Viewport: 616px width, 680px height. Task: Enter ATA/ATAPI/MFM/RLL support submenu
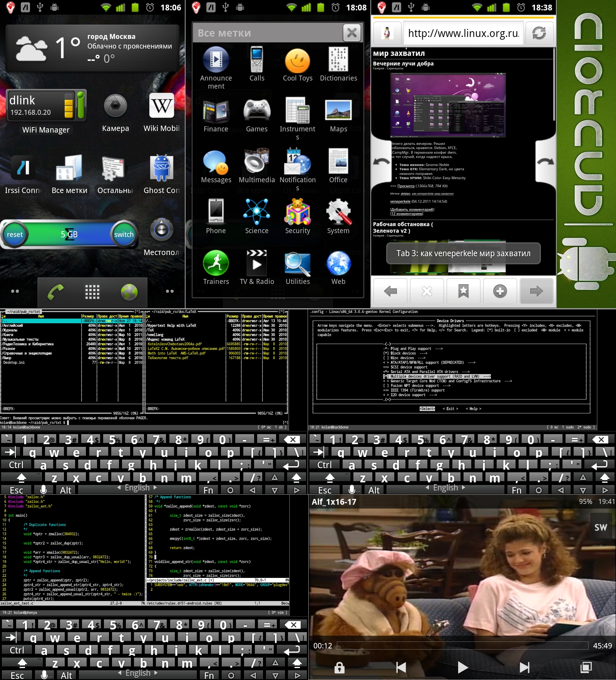pyautogui.click(x=429, y=363)
